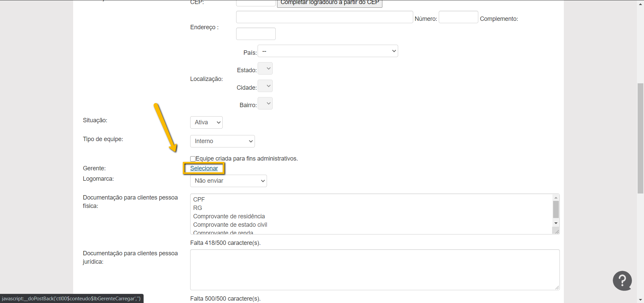The width and height of the screenshot is (644, 303).
Task: Click the help question mark icon
Action: 622,280
